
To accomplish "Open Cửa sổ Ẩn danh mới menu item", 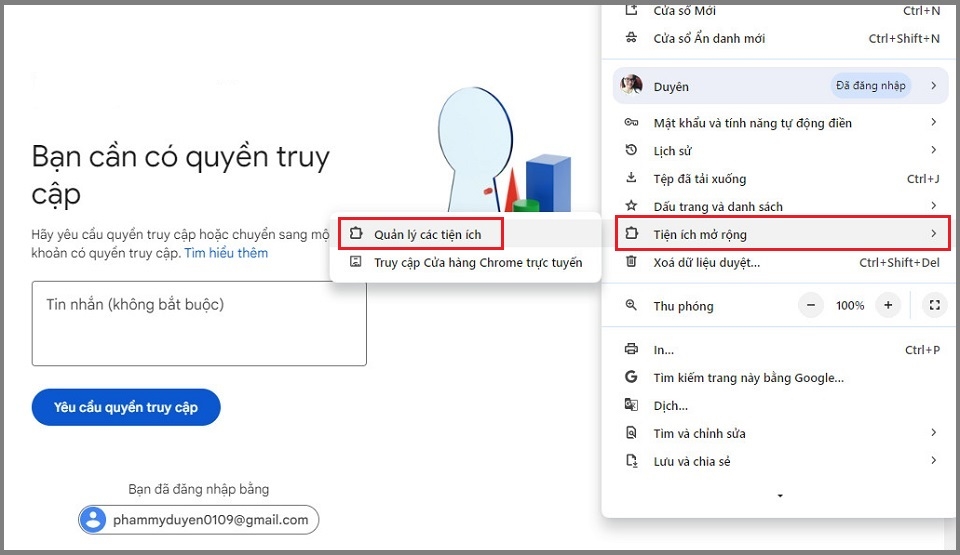I will click(x=781, y=38).
